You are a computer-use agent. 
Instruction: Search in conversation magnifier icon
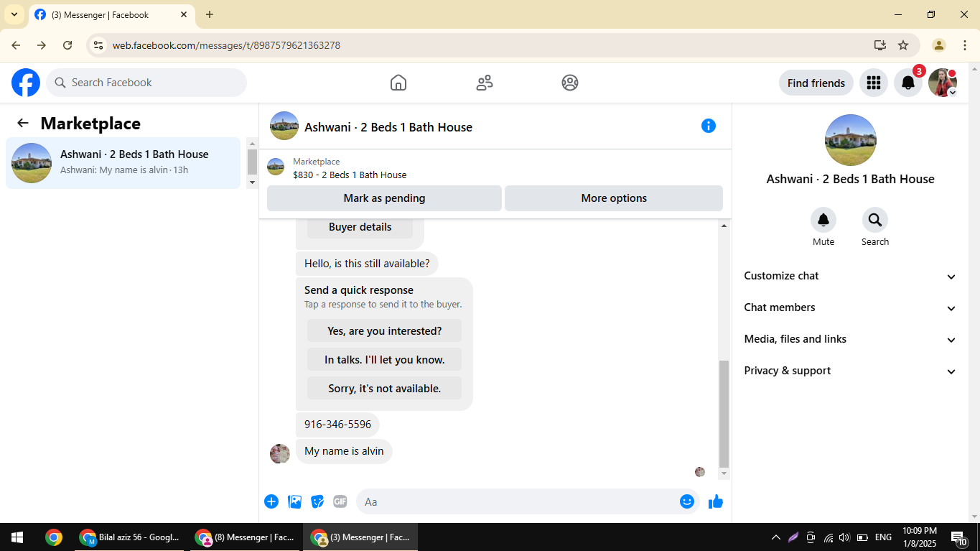pos(875,220)
